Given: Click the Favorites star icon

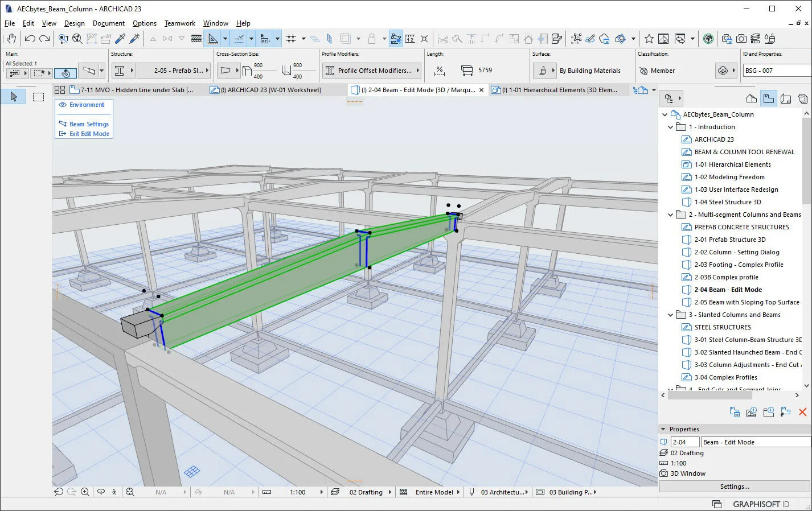Looking at the screenshot, I should (x=649, y=39).
